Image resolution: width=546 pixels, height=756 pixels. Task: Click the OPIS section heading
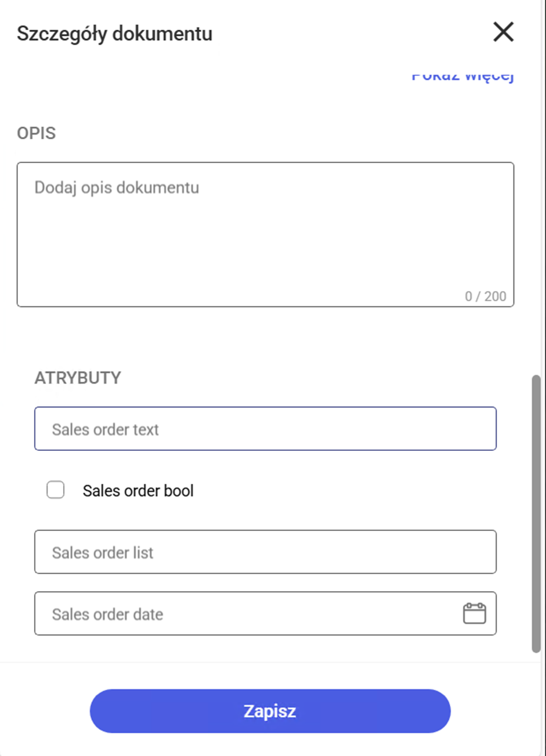(36, 133)
